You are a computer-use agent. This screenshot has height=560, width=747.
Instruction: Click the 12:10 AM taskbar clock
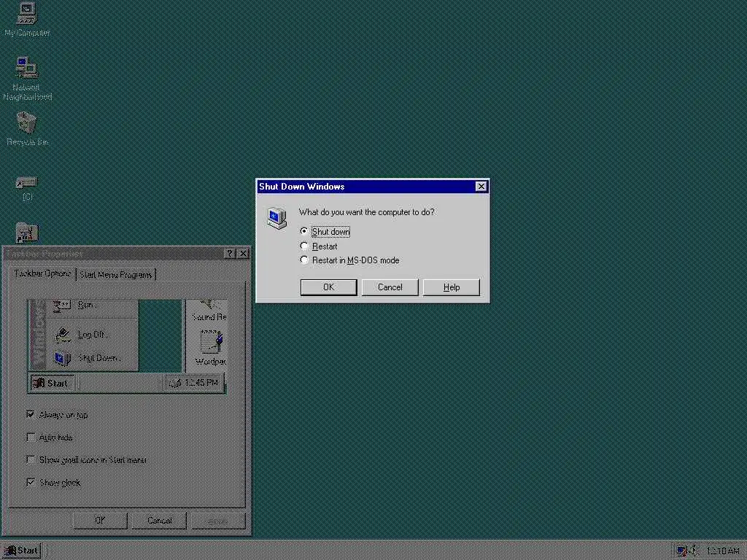tap(722, 551)
